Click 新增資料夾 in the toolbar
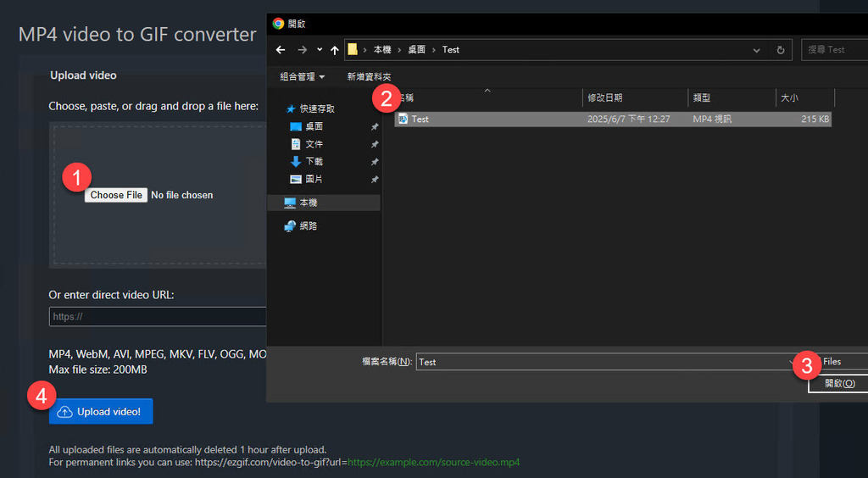This screenshot has height=478, width=868. click(x=369, y=77)
